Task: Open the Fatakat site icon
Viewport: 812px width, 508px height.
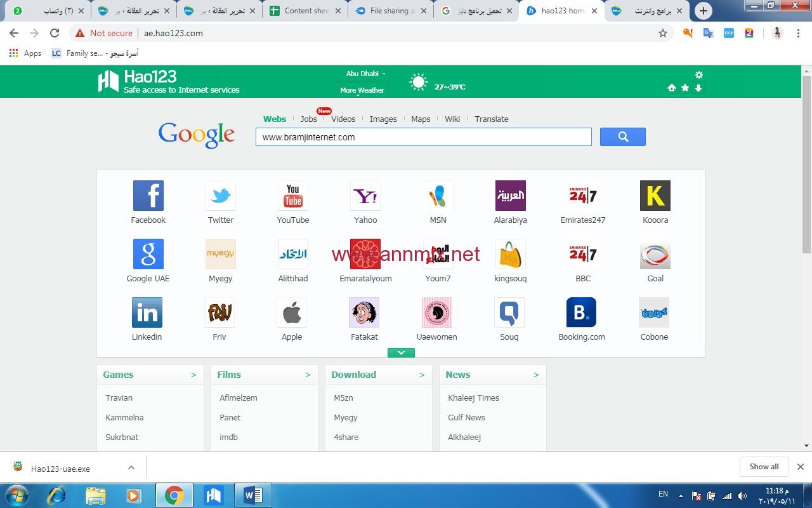Action: pyautogui.click(x=364, y=312)
